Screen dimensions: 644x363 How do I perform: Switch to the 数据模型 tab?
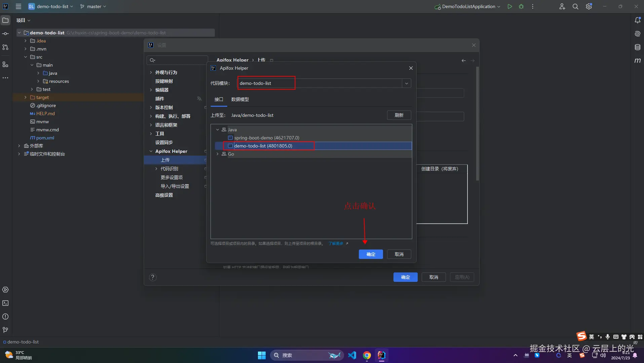(240, 99)
